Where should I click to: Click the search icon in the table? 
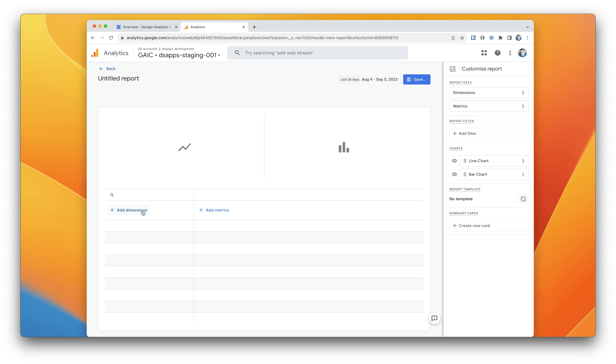coord(112,195)
